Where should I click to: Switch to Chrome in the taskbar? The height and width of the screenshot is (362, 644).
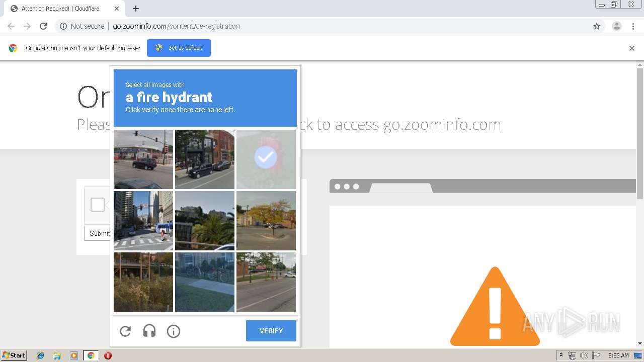click(x=91, y=355)
